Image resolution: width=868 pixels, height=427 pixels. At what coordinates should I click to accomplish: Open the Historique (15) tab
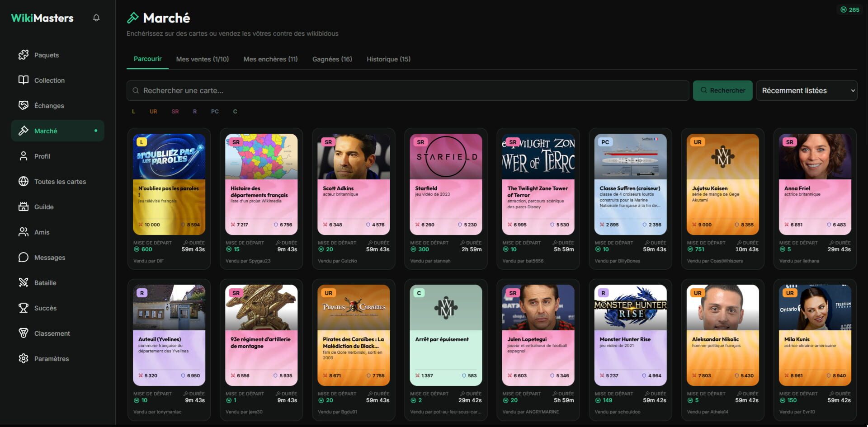(388, 59)
